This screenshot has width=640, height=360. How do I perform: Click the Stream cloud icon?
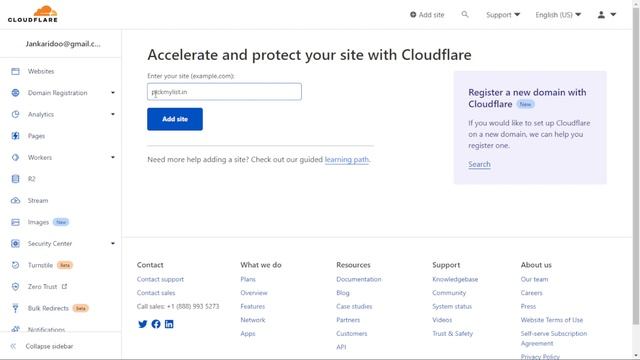[16, 200]
